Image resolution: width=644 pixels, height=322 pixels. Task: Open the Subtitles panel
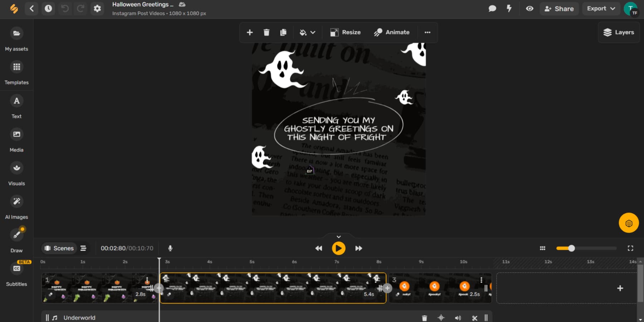point(16,273)
